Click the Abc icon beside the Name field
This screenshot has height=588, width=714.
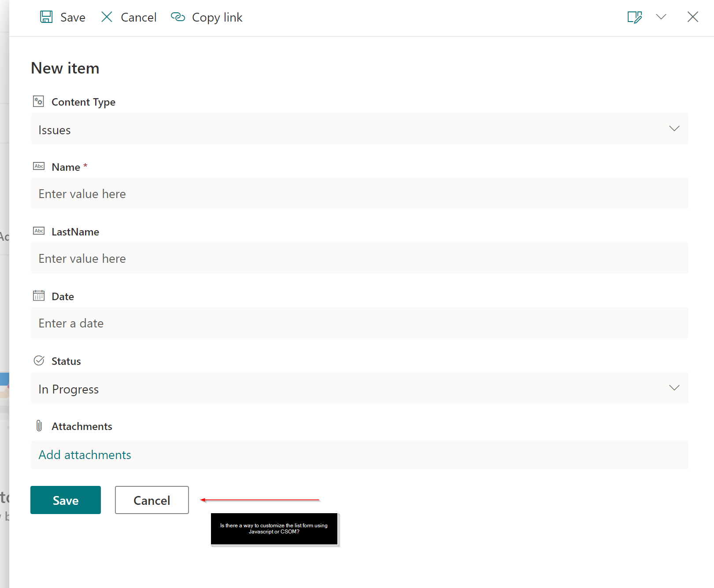click(38, 166)
